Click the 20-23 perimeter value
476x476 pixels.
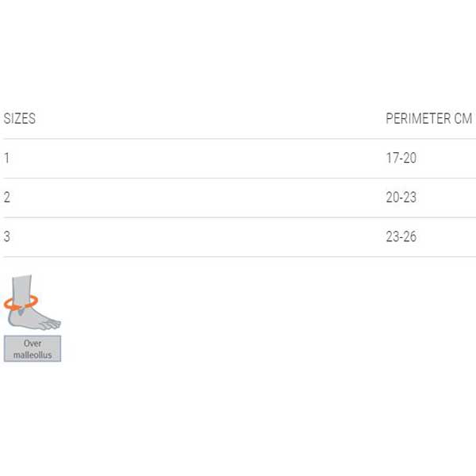[x=401, y=198]
